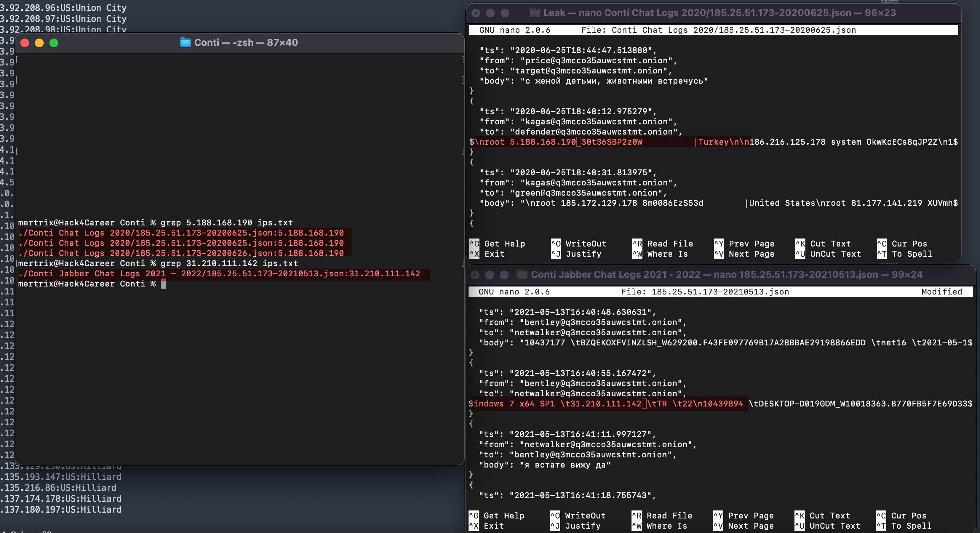Click 'Cut Text' in the bottom nano window
Viewport: 980px width, 533px height.
coord(829,516)
